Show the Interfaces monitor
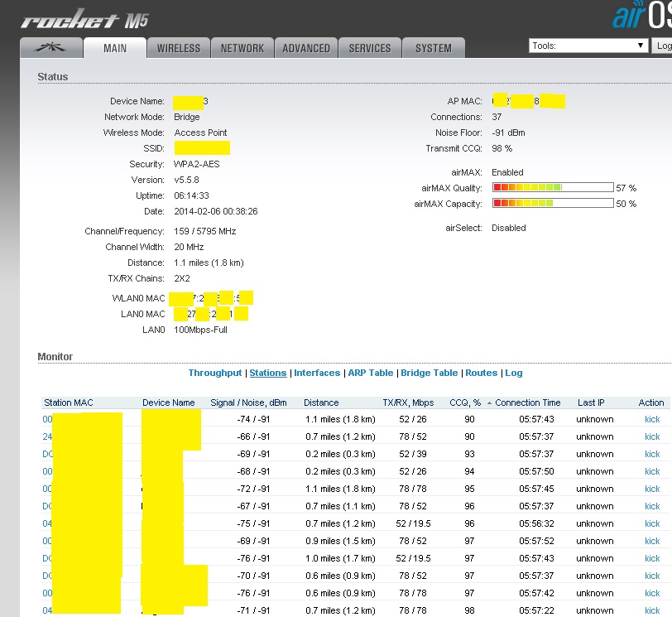 point(317,373)
